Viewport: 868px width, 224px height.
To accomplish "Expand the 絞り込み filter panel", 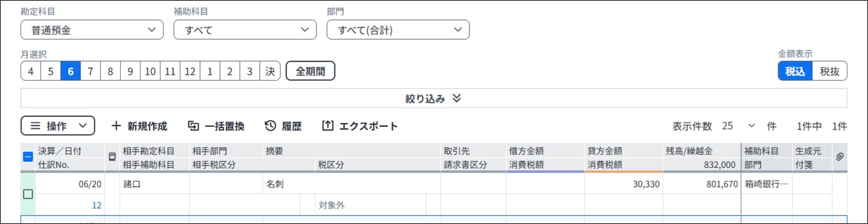I will pos(433,98).
